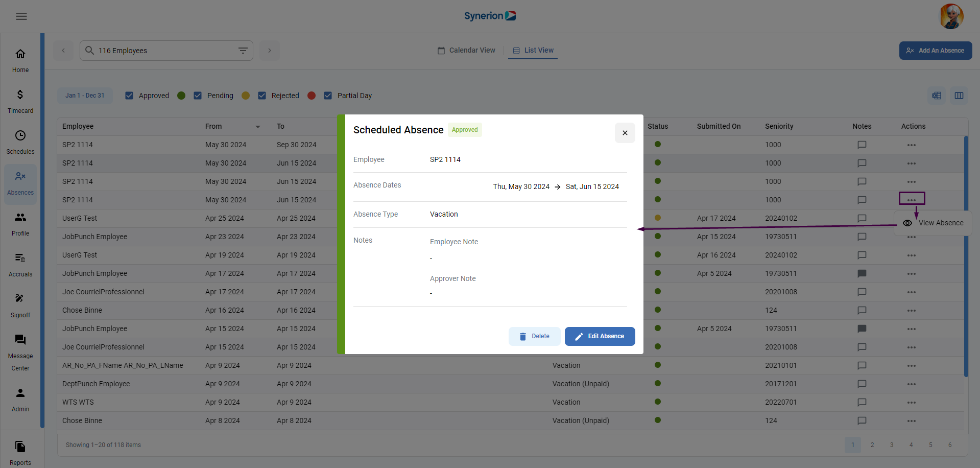Sort by From column arrow

pyautogui.click(x=258, y=127)
